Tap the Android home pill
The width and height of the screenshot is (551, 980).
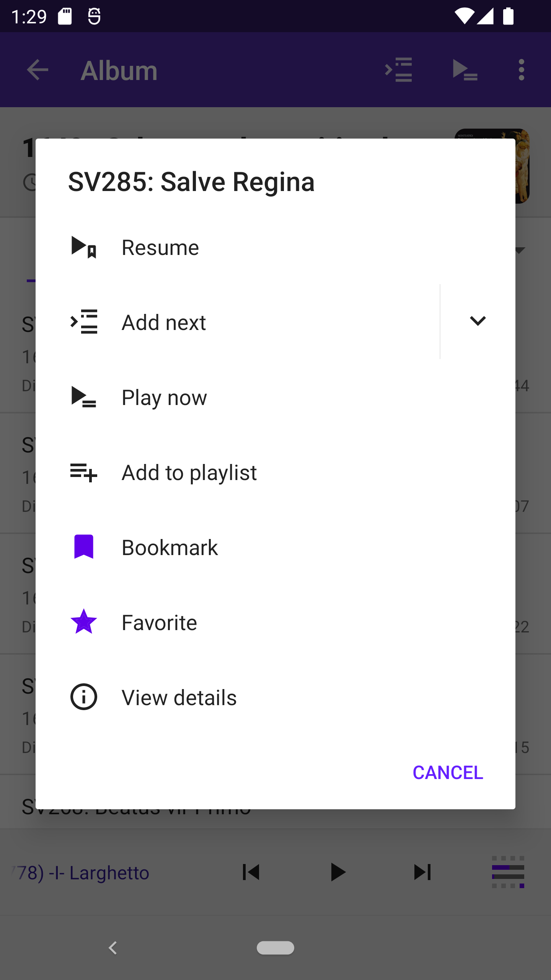(275, 948)
